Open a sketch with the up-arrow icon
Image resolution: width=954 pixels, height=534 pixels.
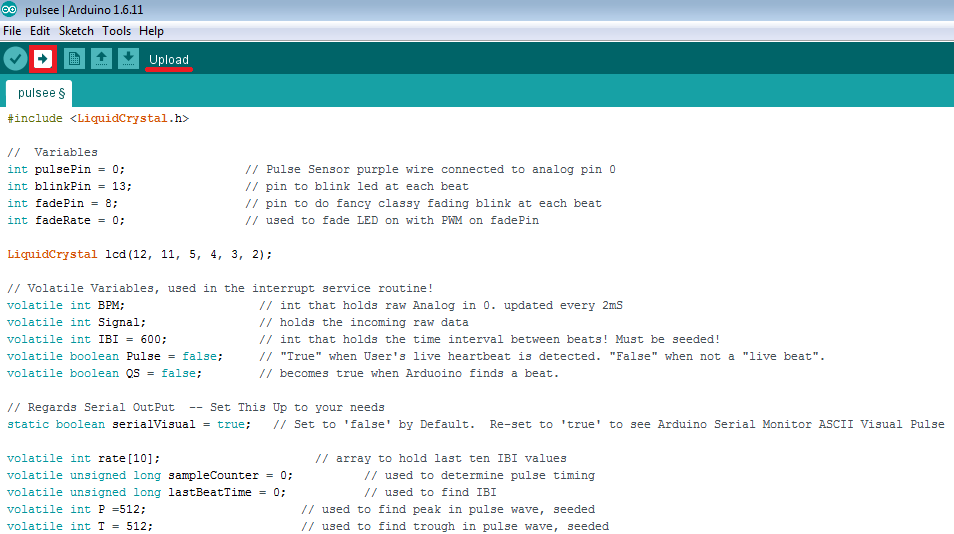(x=101, y=59)
